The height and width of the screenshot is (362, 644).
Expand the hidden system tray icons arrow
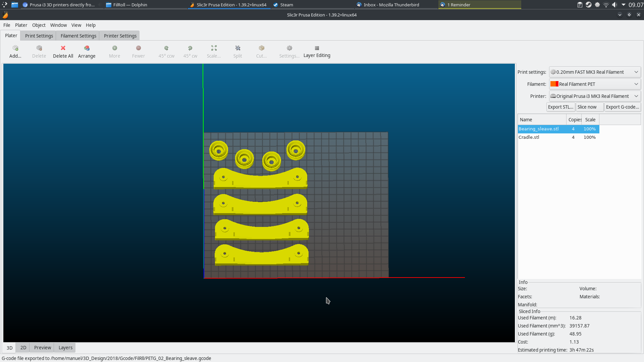(623, 5)
